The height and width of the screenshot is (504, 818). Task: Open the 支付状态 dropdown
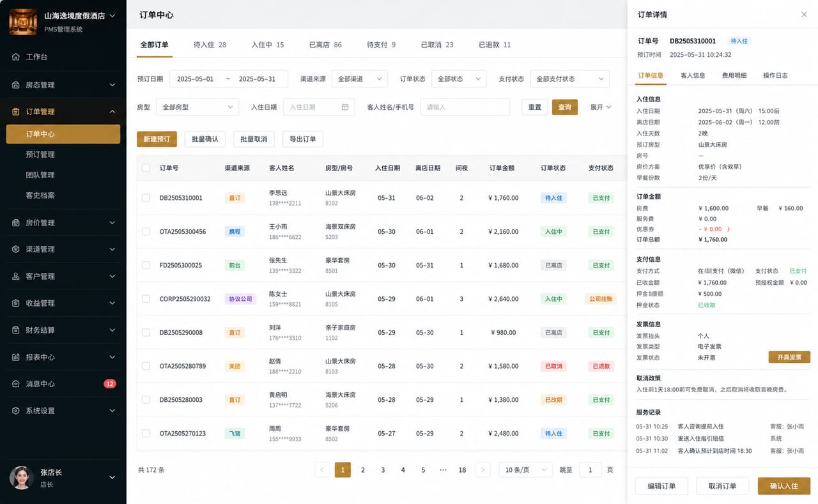(x=569, y=79)
